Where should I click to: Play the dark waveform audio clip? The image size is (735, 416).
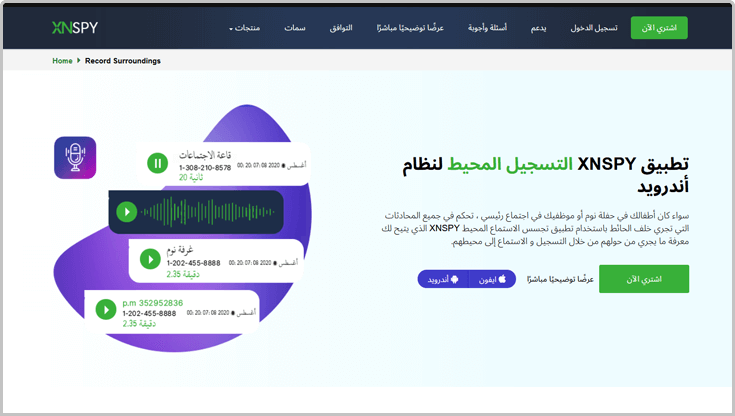point(127,212)
